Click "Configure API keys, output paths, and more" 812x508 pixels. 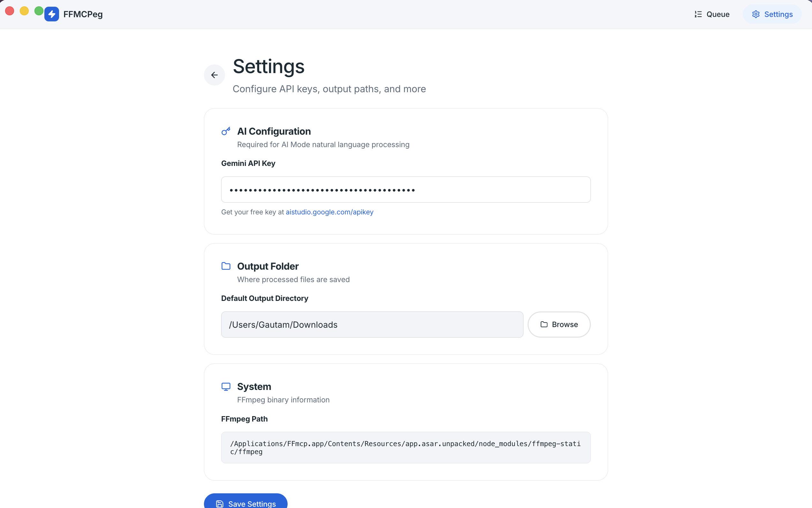(x=329, y=89)
